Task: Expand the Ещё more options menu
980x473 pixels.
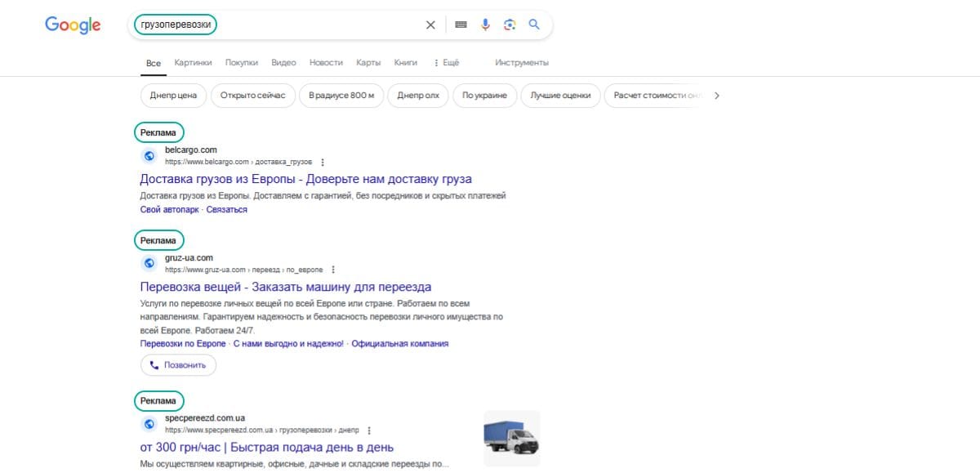Action: coord(446,63)
